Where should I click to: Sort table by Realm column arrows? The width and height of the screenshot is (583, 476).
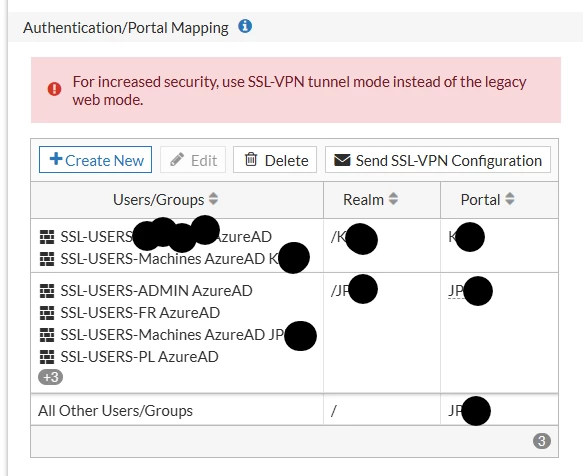click(393, 199)
